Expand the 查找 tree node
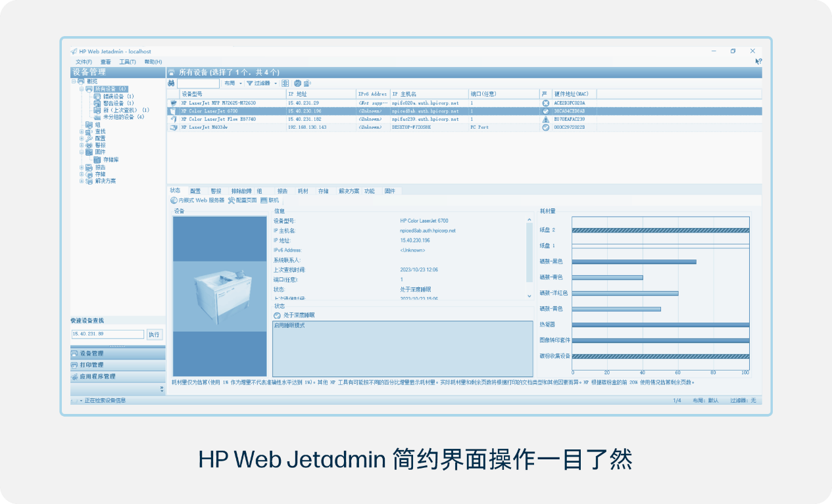 (x=80, y=132)
